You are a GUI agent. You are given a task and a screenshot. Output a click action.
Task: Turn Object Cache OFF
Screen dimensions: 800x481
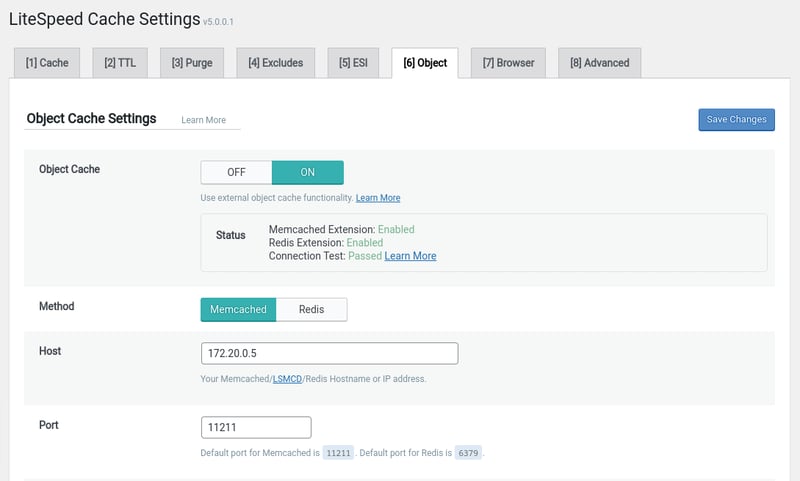(236, 172)
